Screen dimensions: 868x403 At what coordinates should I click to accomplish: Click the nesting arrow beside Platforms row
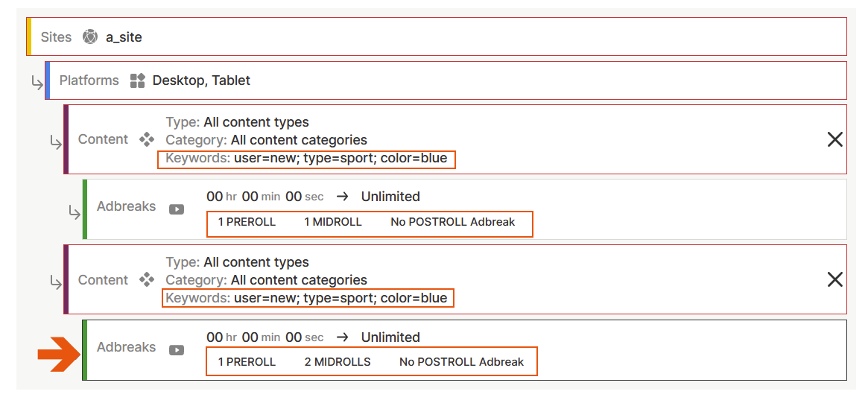[37, 83]
